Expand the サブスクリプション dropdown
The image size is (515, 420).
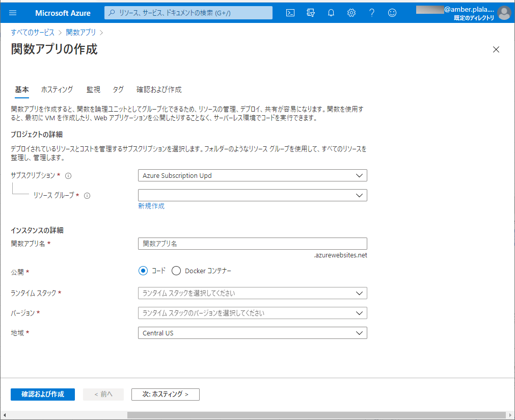coord(252,176)
